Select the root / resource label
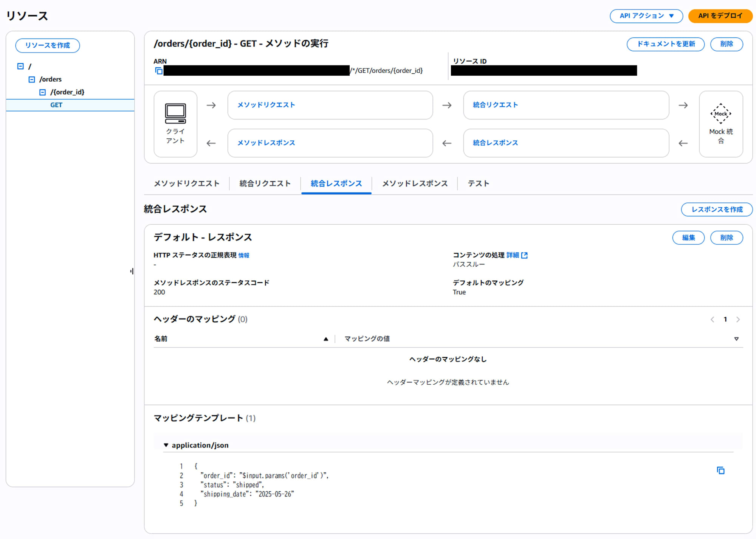Image resolution: width=756 pixels, height=539 pixels. point(30,67)
